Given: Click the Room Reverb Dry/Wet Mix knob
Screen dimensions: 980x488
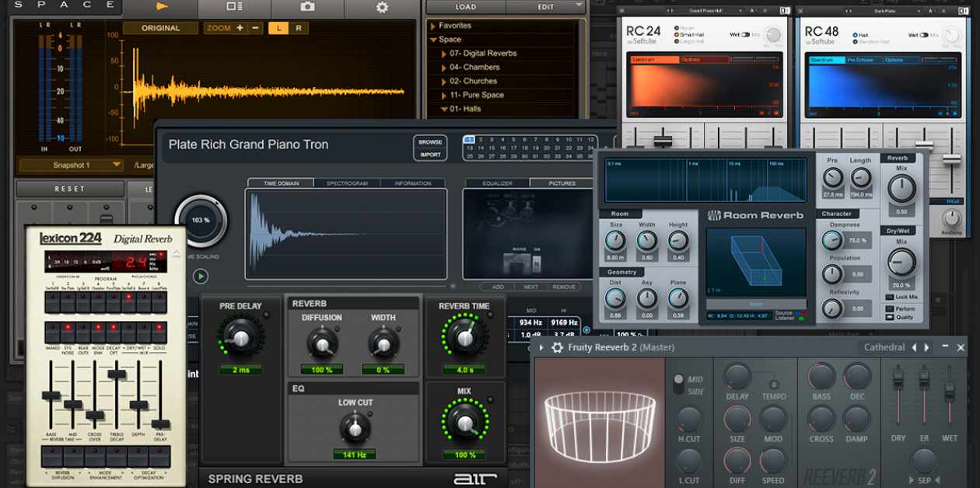Looking at the screenshot, I should pyautogui.click(x=901, y=263).
